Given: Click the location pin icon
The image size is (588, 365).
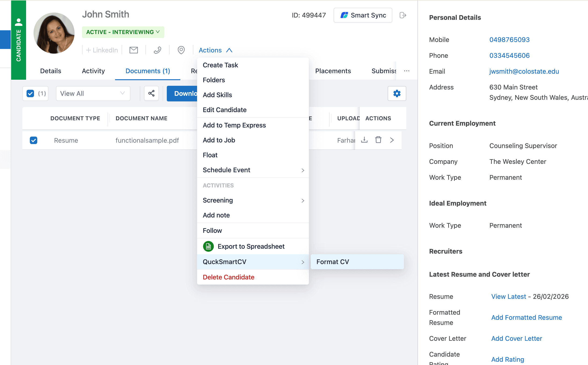Looking at the screenshot, I should [181, 50].
